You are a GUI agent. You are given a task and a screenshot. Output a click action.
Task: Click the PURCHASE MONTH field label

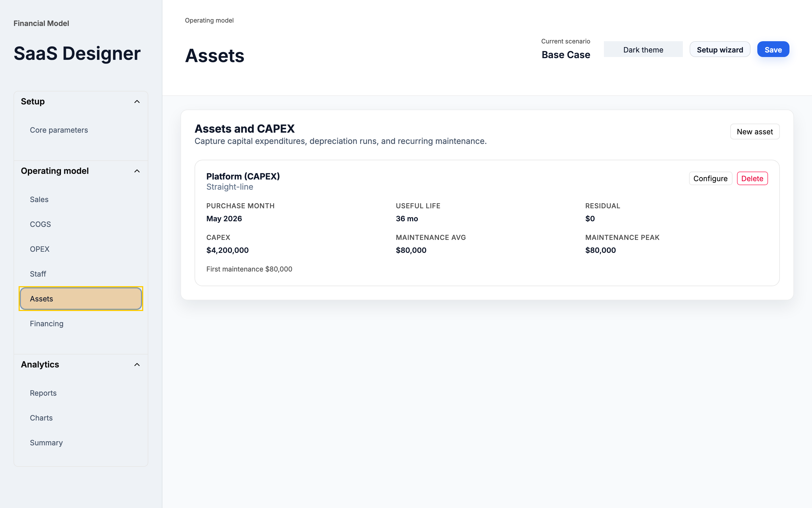tap(240, 206)
